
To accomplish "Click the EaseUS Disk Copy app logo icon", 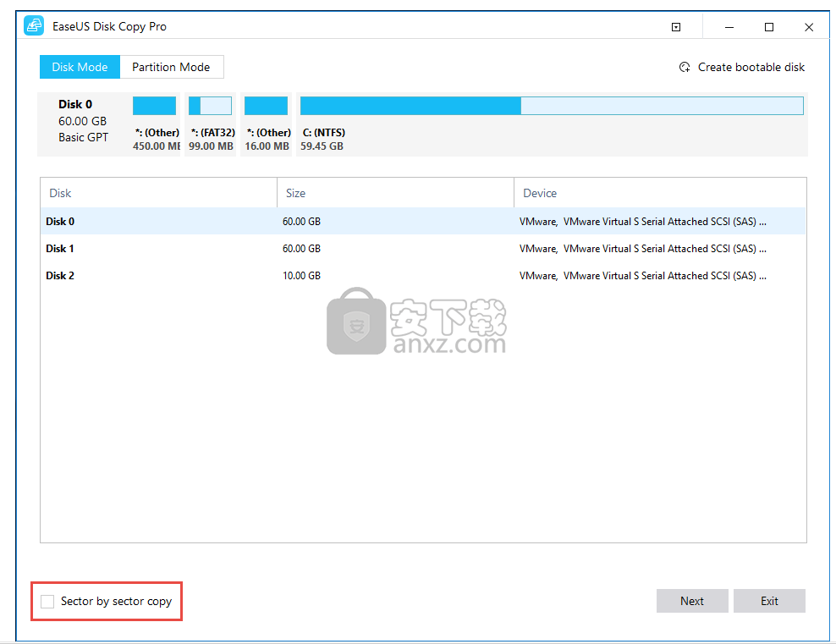I will click(34, 25).
